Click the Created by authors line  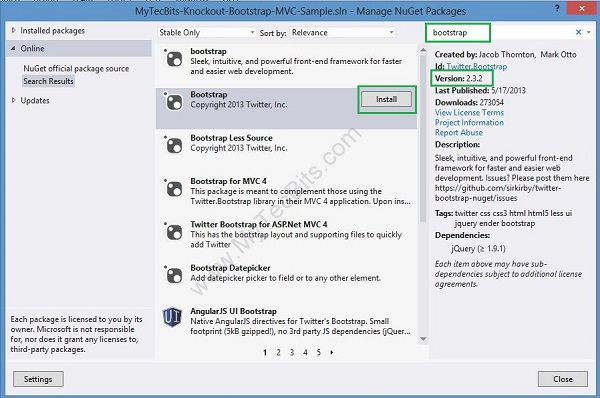505,54
